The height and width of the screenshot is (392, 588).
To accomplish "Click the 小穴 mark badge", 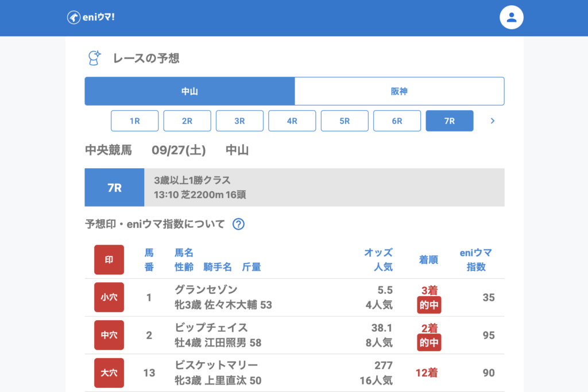I will [109, 297].
